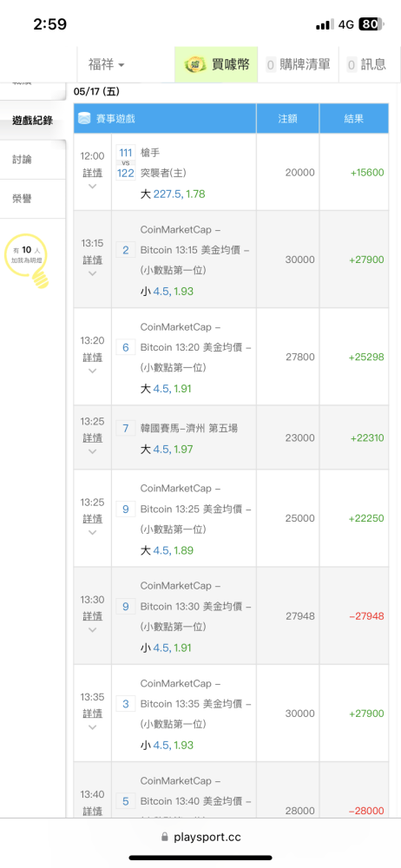Click the number 7 badge for 韓國賽馬
The image size is (401, 868).
coord(126,428)
